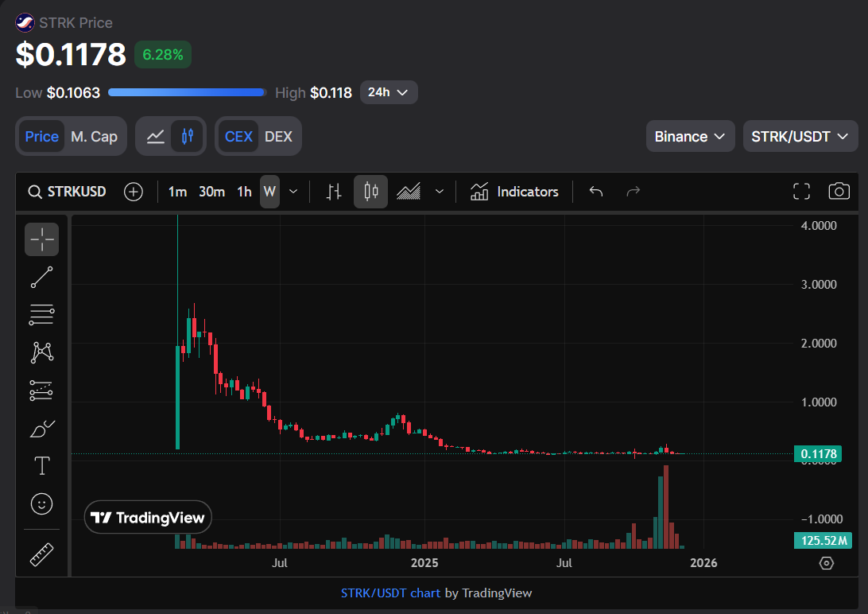Click the $0.1178 price heading
The image size is (868, 614).
coord(71,54)
